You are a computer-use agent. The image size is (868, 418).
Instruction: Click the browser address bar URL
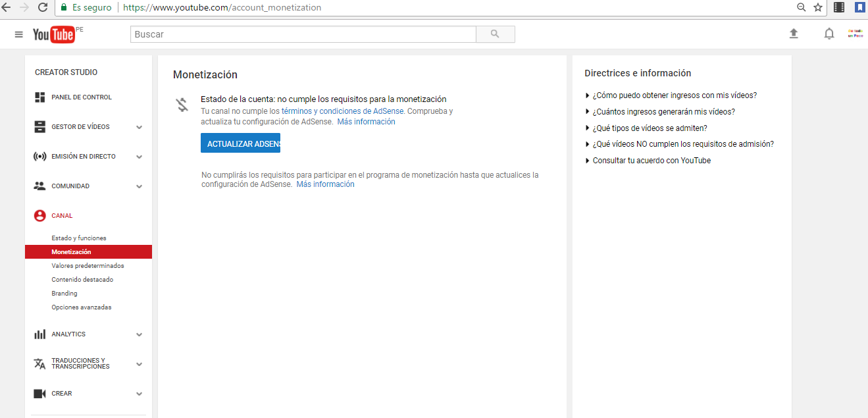[x=222, y=8]
